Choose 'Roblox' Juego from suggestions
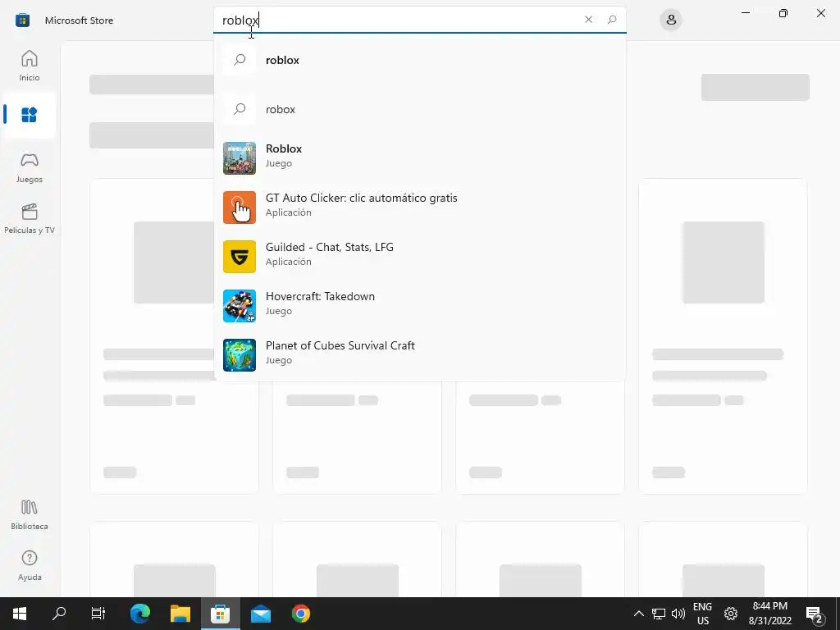The image size is (840, 630). pyautogui.click(x=419, y=158)
